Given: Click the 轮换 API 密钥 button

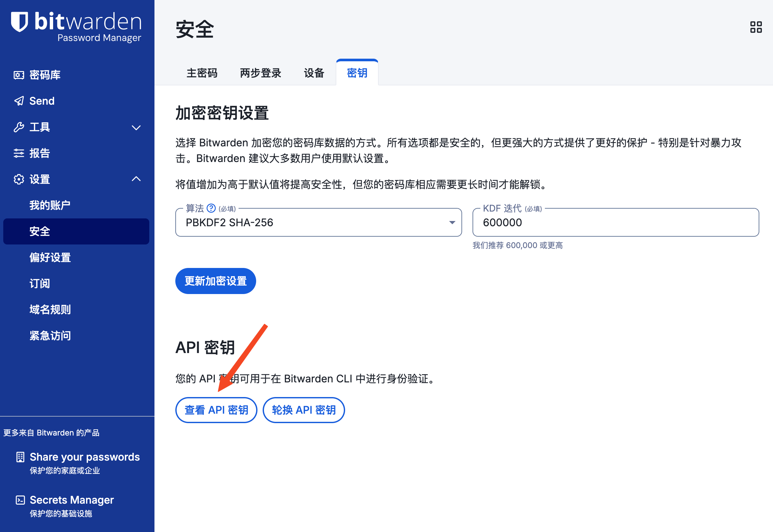Looking at the screenshot, I should click(x=304, y=410).
